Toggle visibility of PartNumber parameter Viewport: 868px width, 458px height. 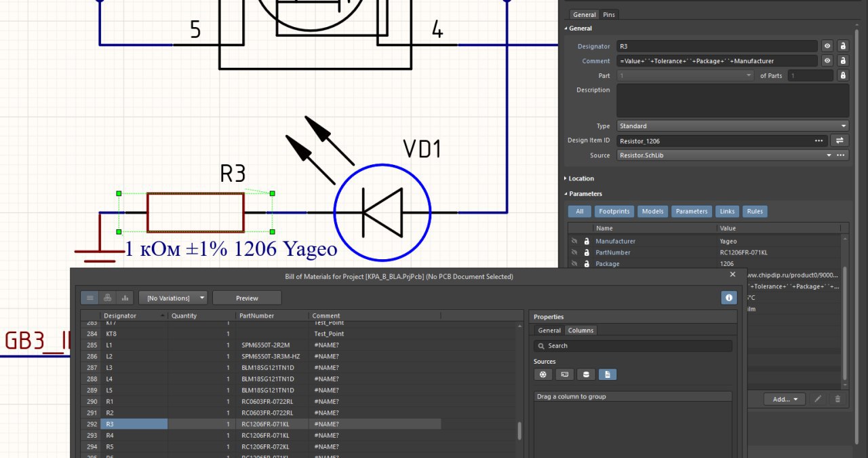click(574, 252)
